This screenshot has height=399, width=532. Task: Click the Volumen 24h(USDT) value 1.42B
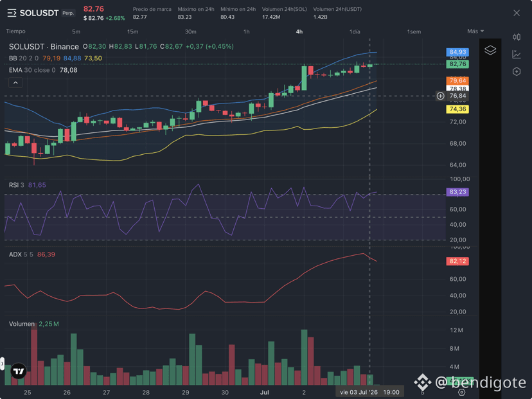pyautogui.click(x=320, y=17)
